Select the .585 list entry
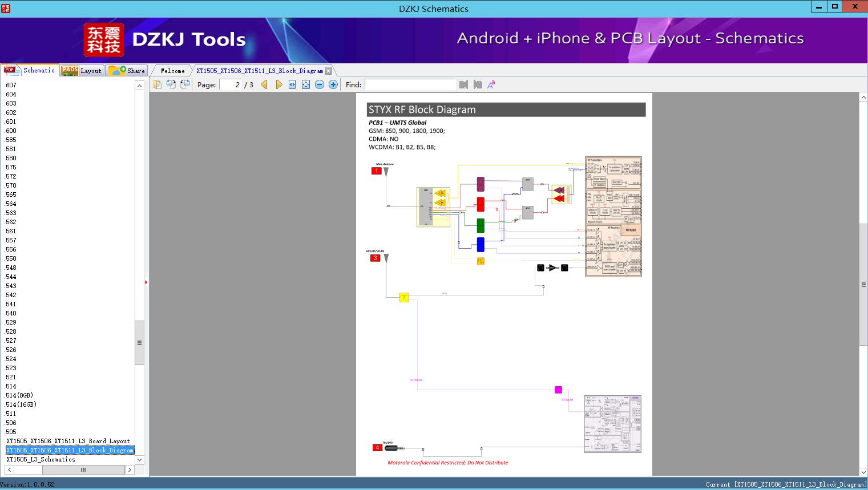The height and width of the screenshot is (490, 868). tap(11, 140)
